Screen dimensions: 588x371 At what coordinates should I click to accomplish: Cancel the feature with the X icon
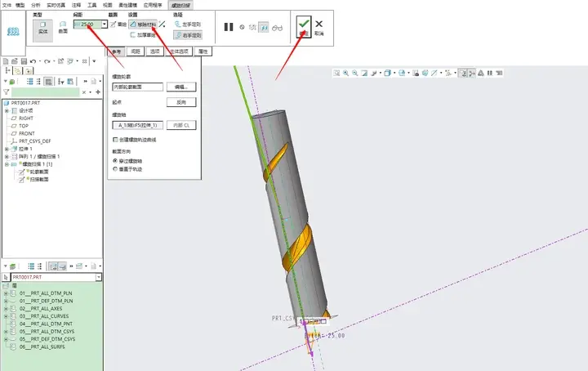tap(318, 27)
